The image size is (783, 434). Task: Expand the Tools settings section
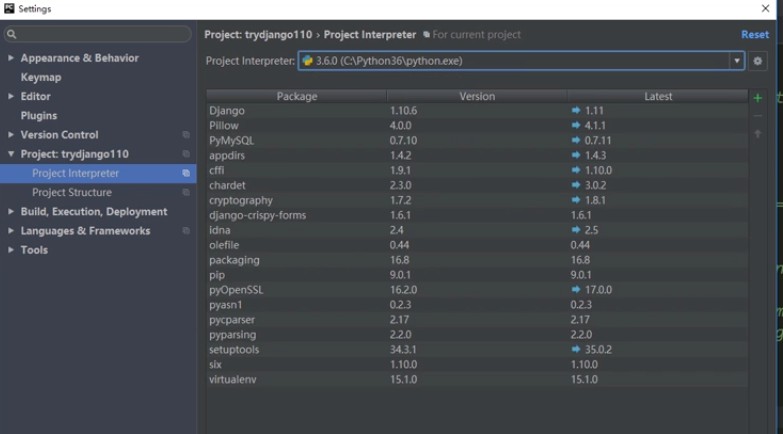[11, 250]
